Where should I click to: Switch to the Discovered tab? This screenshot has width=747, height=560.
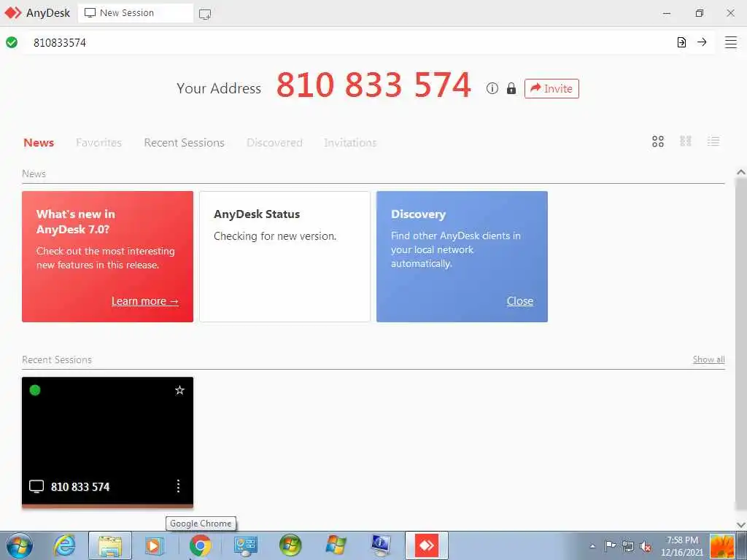pyautogui.click(x=274, y=142)
